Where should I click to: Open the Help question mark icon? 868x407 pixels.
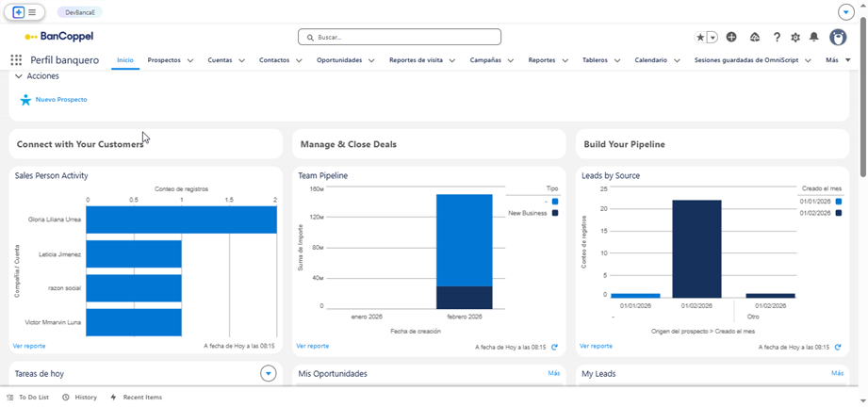[777, 38]
